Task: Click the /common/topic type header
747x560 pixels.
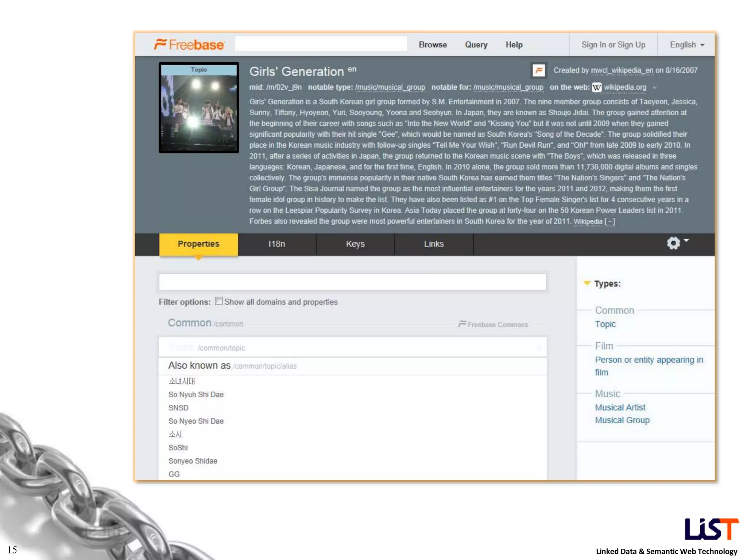Action: (x=353, y=347)
